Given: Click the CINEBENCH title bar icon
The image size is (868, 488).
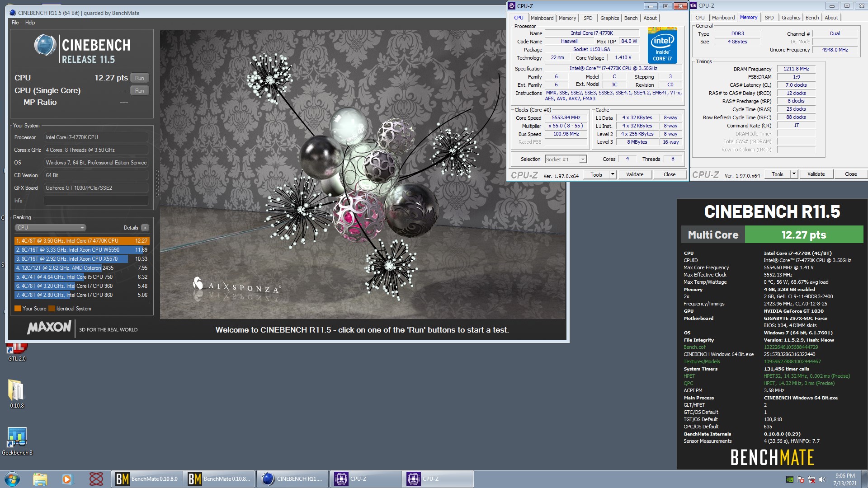Looking at the screenshot, I should tap(13, 13).
